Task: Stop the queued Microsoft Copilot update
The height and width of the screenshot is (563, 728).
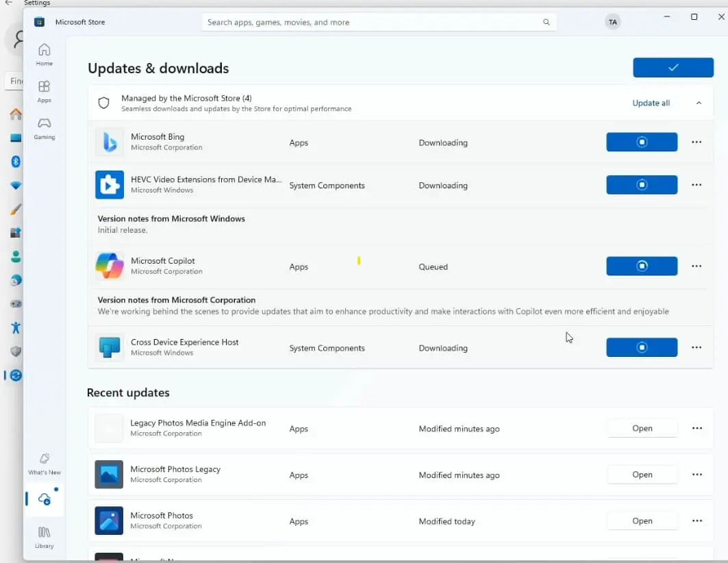Action: pyautogui.click(x=642, y=266)
